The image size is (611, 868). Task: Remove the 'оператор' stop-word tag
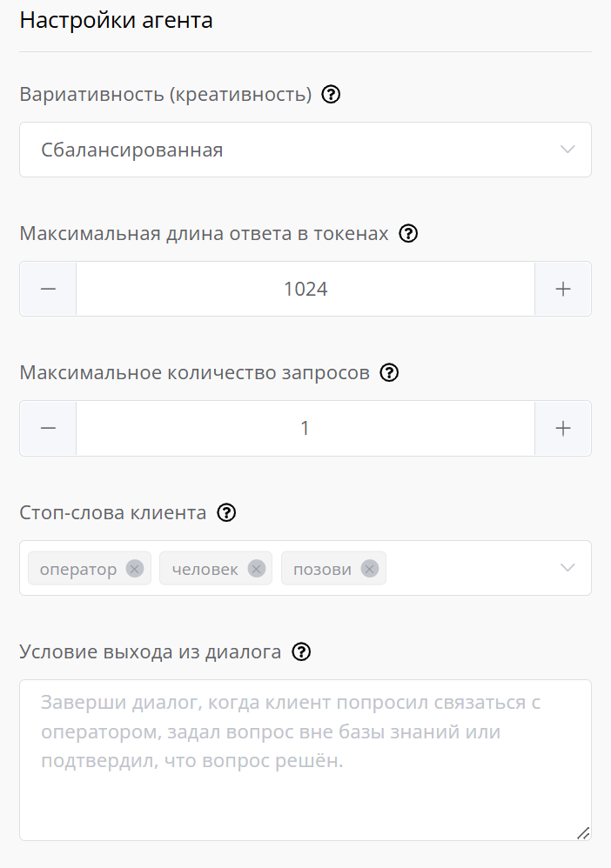pos(135,569)
